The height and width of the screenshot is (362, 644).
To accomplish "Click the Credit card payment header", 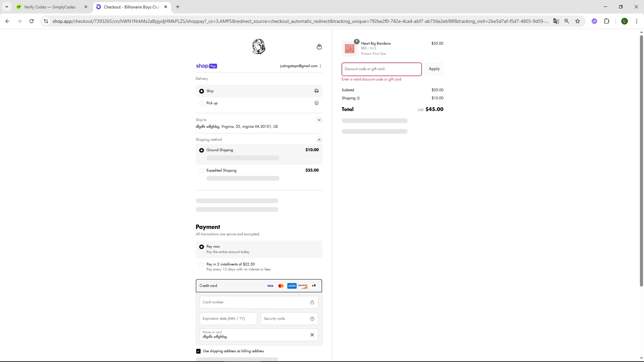I will tap(259, 286).
